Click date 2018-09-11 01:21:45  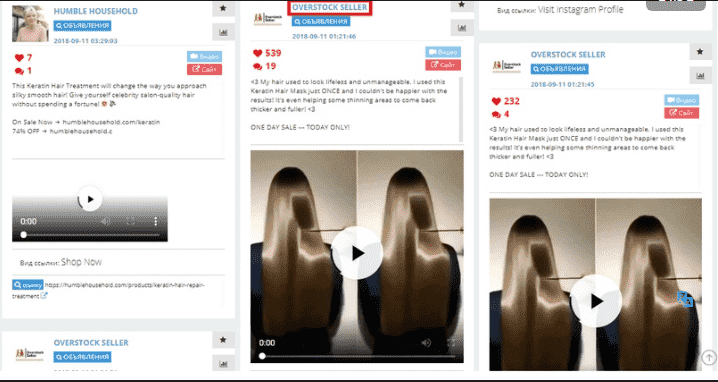coord(562,84)
